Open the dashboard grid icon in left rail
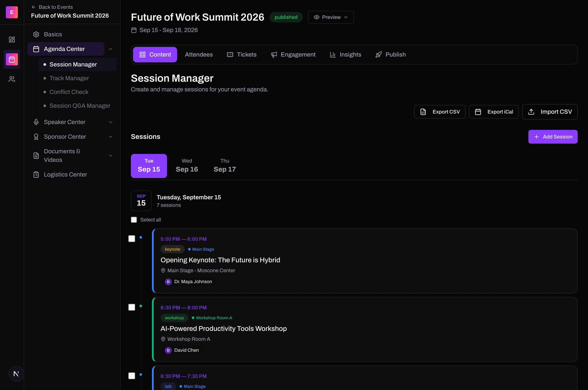The image size is (588, 390). [x=12, y=40]
